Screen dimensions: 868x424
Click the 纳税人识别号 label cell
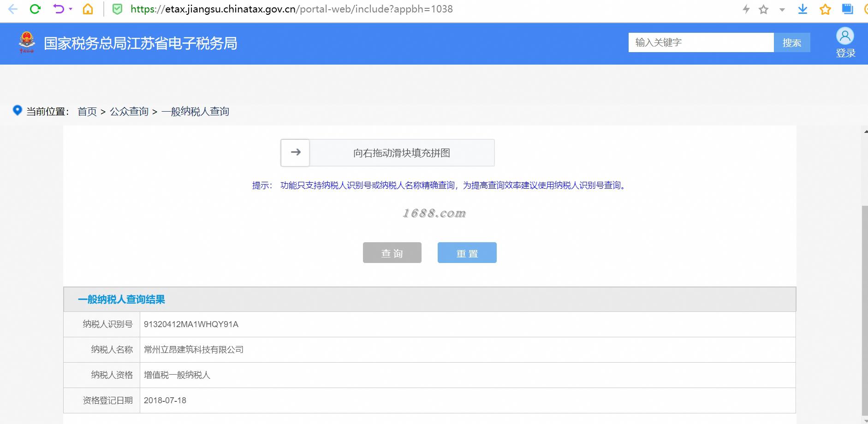(102, 324)
